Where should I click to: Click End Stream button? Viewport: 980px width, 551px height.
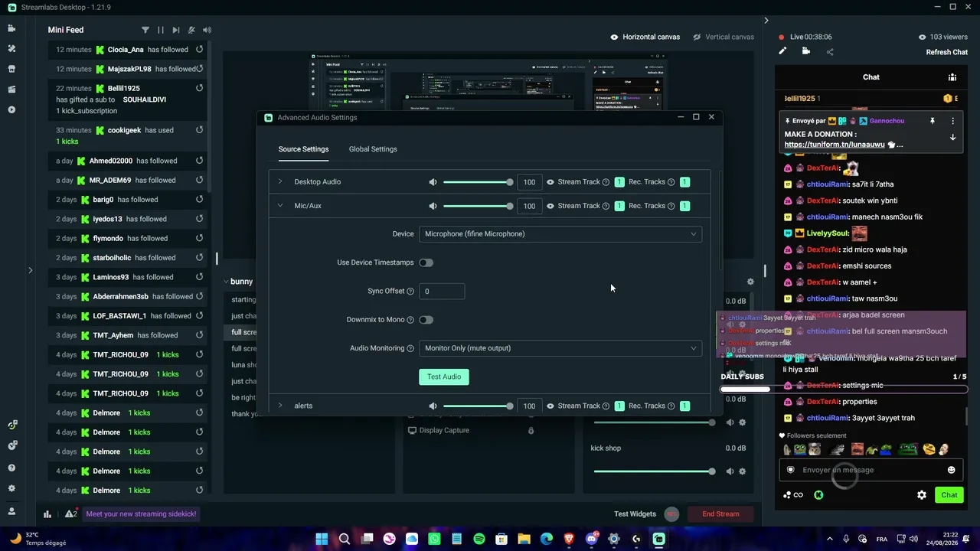click(x=720, y=514)
